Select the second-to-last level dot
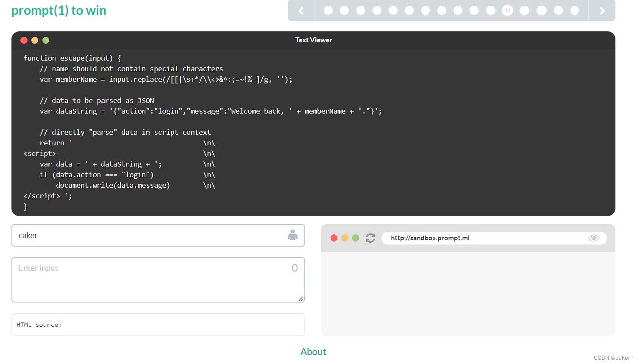The width and height of the screenshot is (640, 364). [x=558, y=11]
